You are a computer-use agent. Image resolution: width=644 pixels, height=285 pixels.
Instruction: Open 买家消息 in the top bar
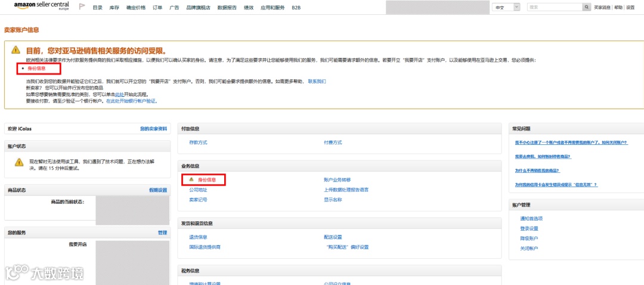click(x=602, y=7)
